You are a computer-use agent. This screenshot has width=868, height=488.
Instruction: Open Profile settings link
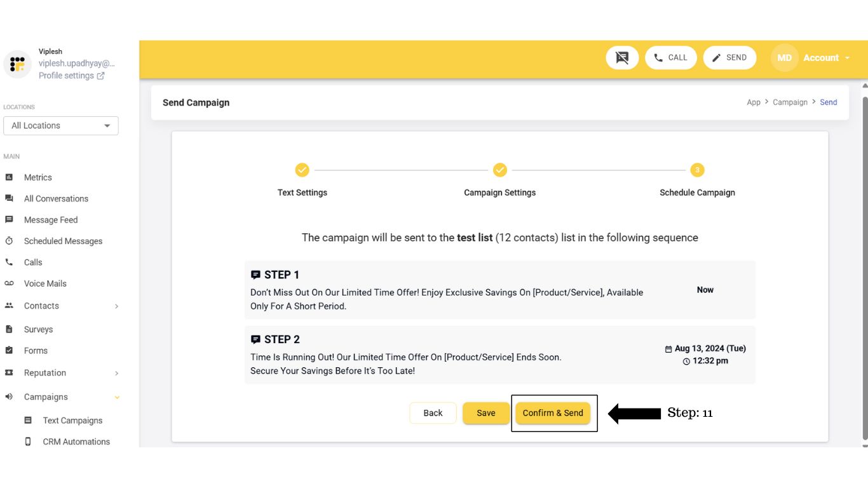point(67,75)
